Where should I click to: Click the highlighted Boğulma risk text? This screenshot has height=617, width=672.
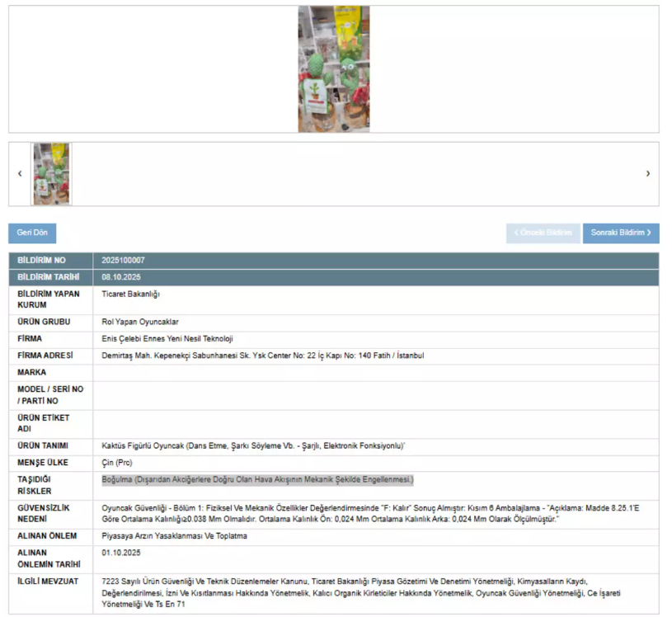[x=256, y=479]
